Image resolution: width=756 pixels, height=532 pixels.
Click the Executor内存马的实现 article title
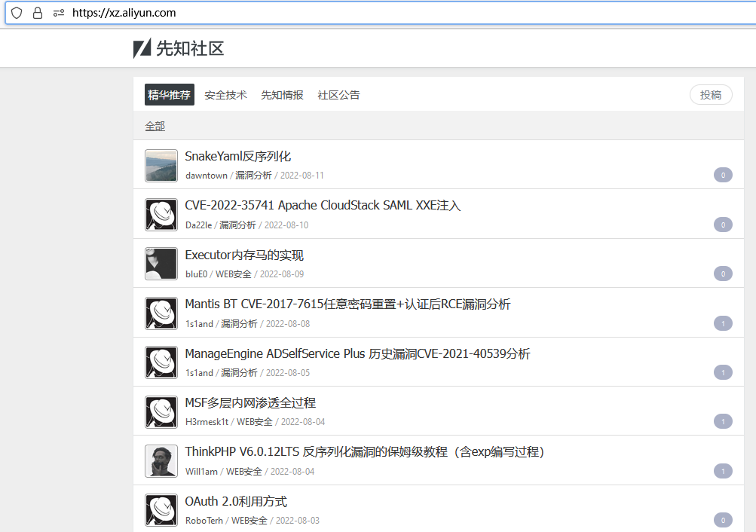tap(244, 255)
